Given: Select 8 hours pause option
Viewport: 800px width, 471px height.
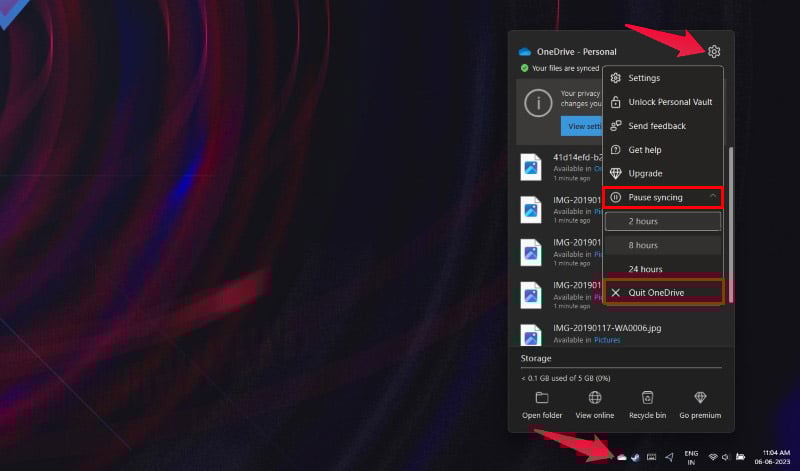Looking at the screenshot, I should 663,245.
